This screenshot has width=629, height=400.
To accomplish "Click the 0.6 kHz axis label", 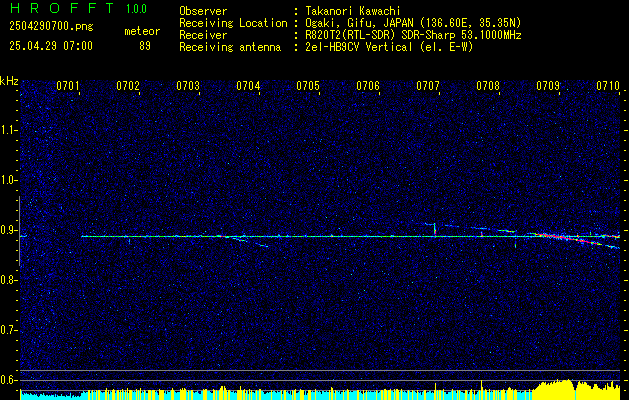I will coord(8,380).
